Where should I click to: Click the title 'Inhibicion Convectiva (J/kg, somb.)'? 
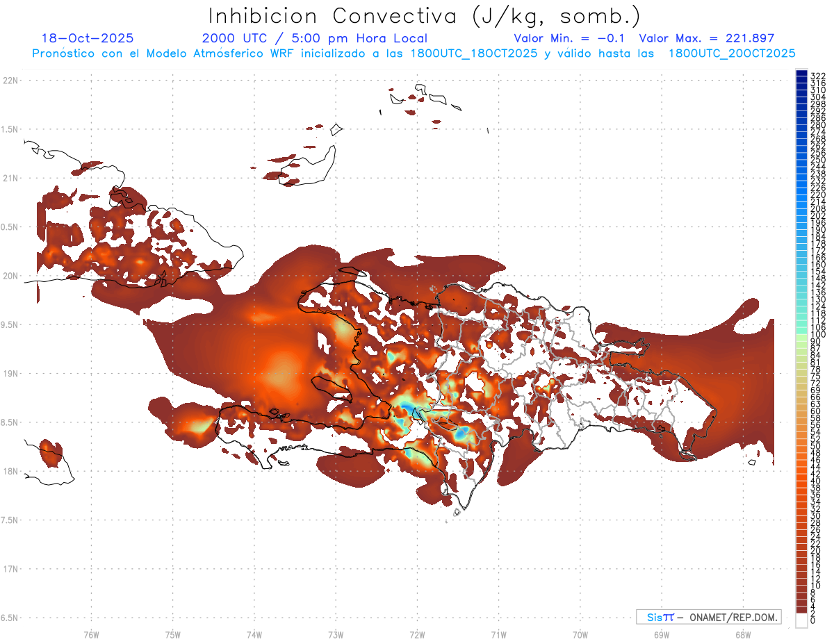click(425, 17)
